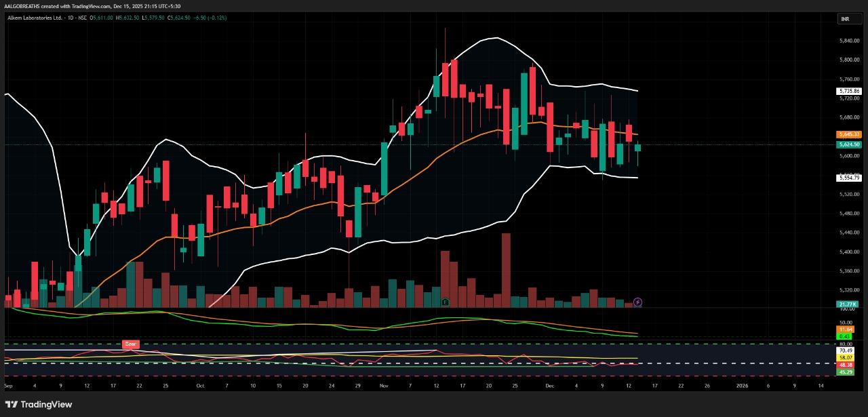The width and height of the screenshot is (868, 417).
Task: Click the 5,554.79 lower band price label
Action: point(850,178)
